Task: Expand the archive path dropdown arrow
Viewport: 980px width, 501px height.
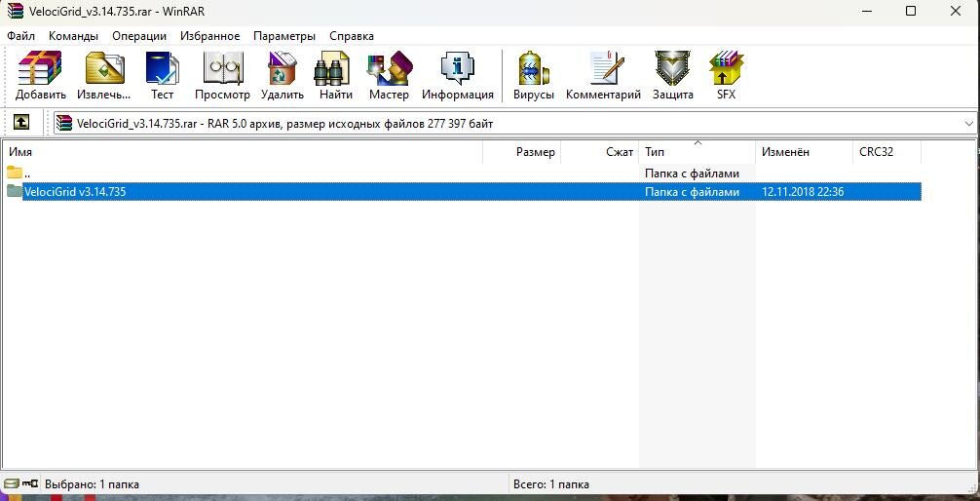Action: [x=969, y=123]
